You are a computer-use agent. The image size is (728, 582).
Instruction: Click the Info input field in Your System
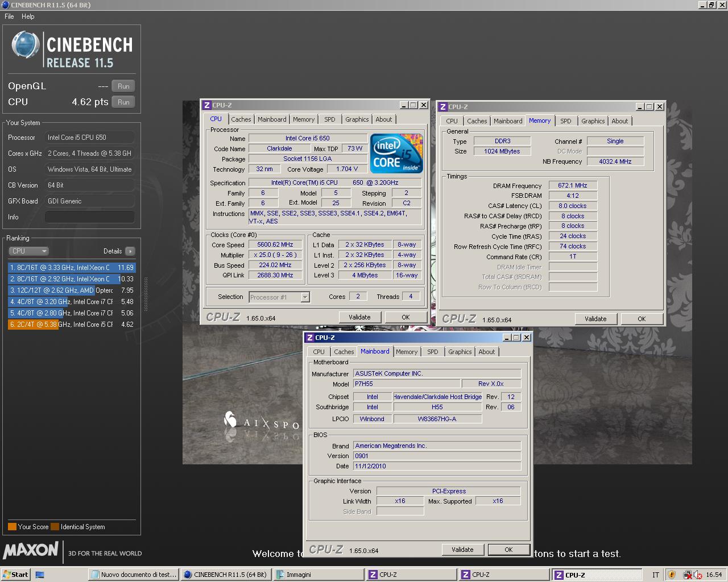(90, 217)
